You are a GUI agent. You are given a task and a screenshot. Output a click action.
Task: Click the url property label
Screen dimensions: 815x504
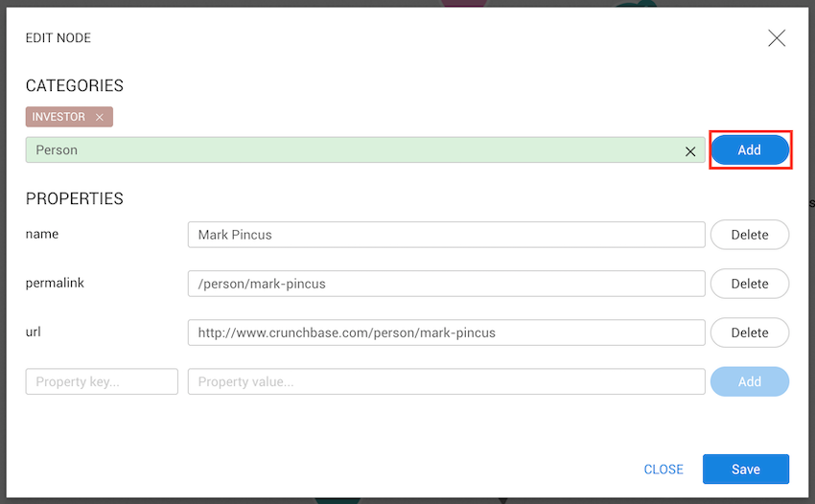(x=34, y=332)
